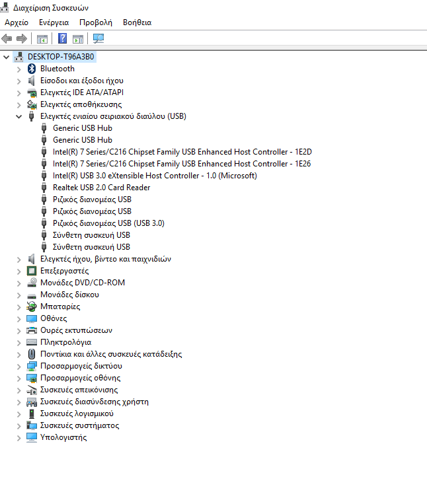This screenshot has height=504, width=427.
Task: Select Ριζικός διανομέας USB (USB 3.0)
Action: click(x=108, y=223)
